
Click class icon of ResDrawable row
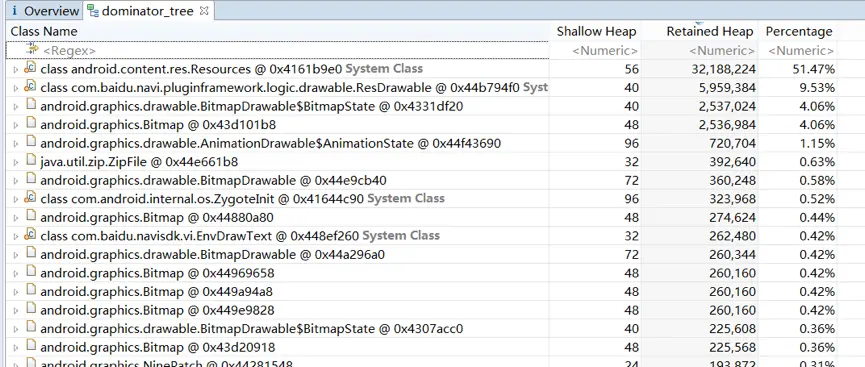[30, 87]
